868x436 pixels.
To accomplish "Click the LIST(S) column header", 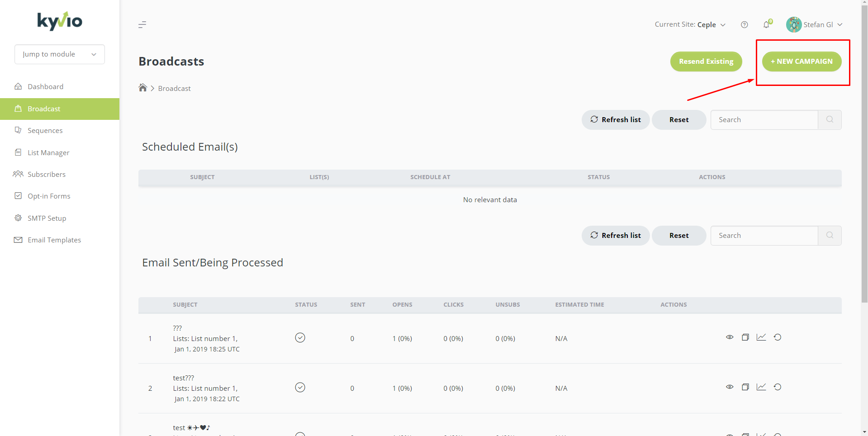I will coord(319,177).
